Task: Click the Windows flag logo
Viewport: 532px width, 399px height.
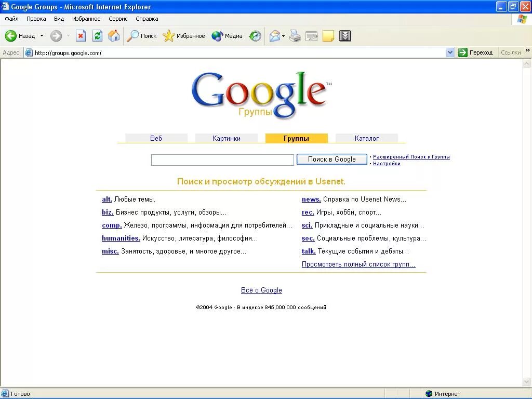Action: pyautogui.click(x=522, y=19)
